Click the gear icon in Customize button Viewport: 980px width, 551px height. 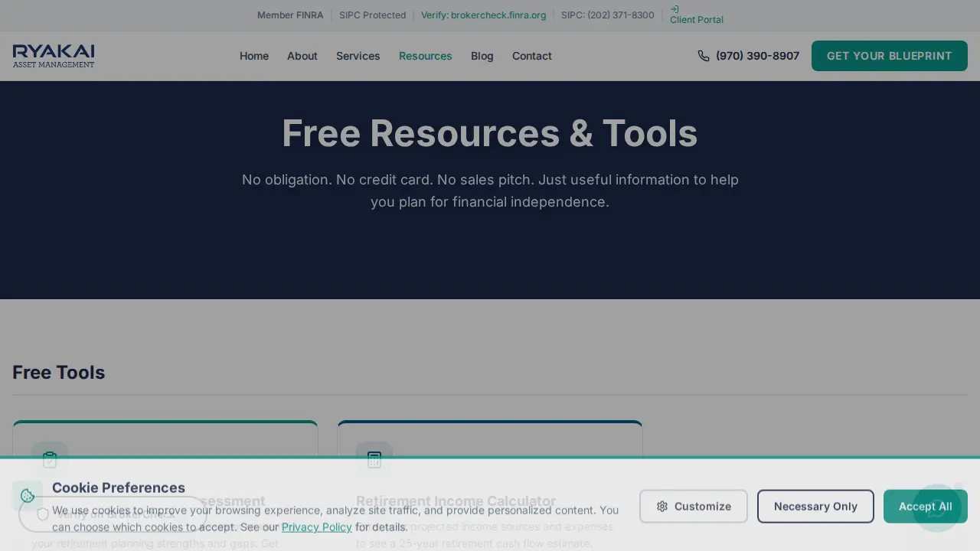(x=662, y=507)
